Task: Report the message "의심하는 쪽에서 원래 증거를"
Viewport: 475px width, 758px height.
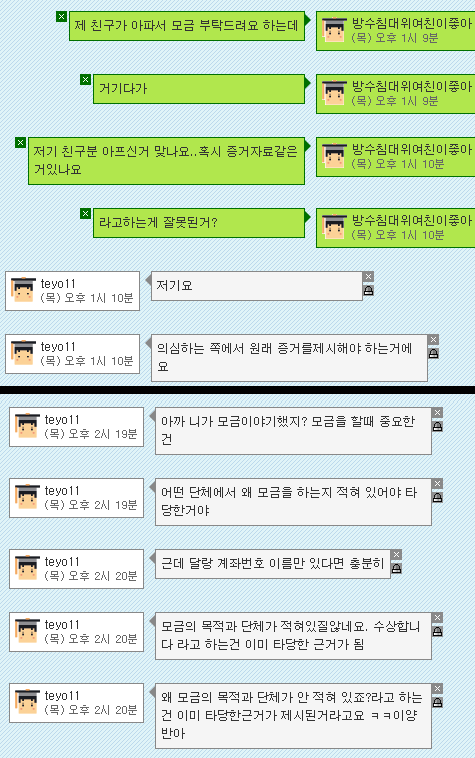Action: 433,353
